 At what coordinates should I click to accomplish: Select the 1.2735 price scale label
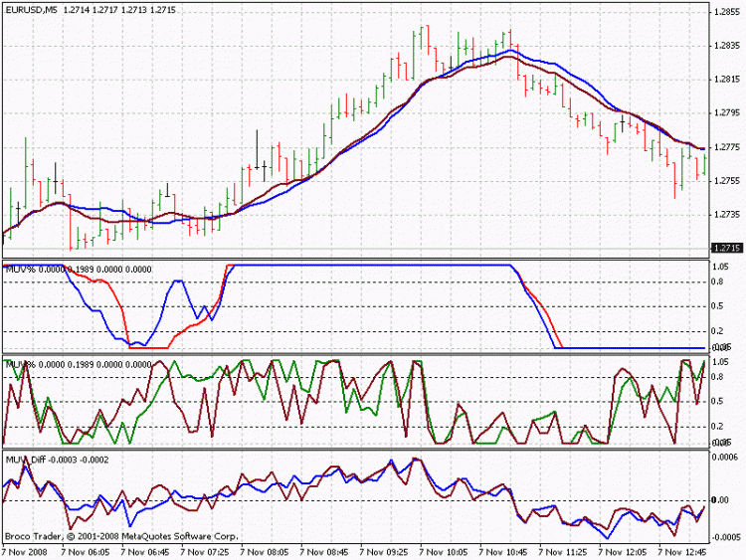727,215
